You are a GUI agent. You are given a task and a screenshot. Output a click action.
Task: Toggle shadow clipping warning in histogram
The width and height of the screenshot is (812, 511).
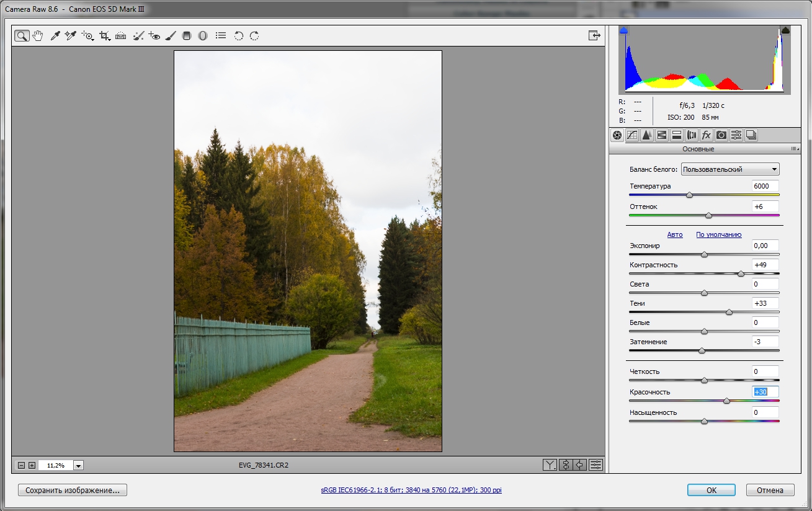click(624, 30)
